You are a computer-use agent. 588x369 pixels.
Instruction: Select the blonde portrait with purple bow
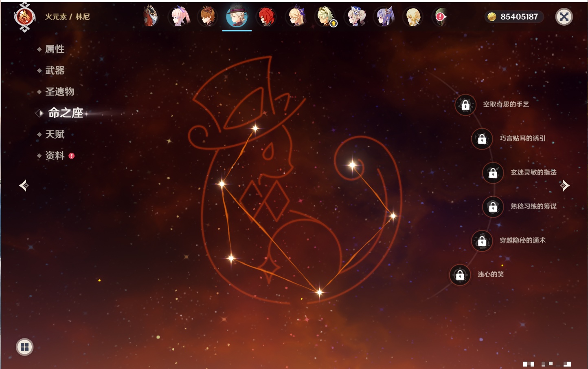pyautogui.click(x=296, y=16)
